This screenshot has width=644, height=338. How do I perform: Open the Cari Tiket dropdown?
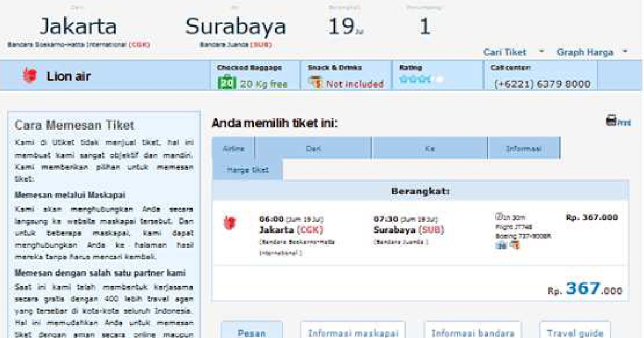click(514, 52)
